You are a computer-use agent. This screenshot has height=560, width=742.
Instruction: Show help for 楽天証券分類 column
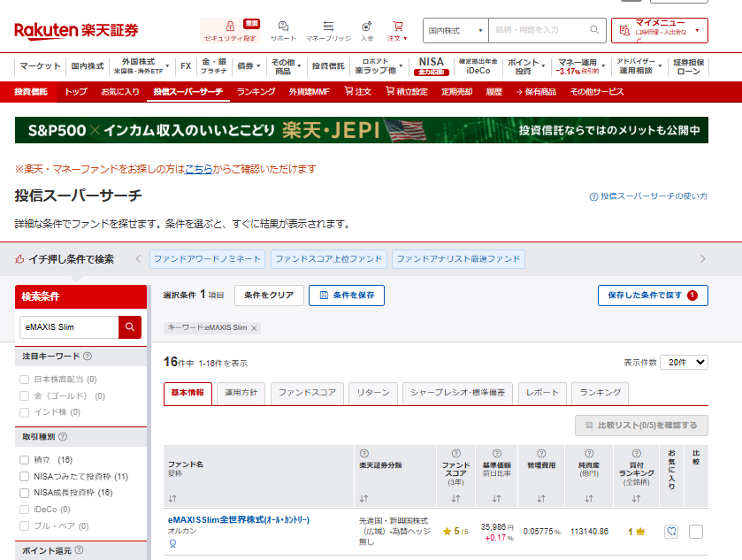click(x=363, y=454)
